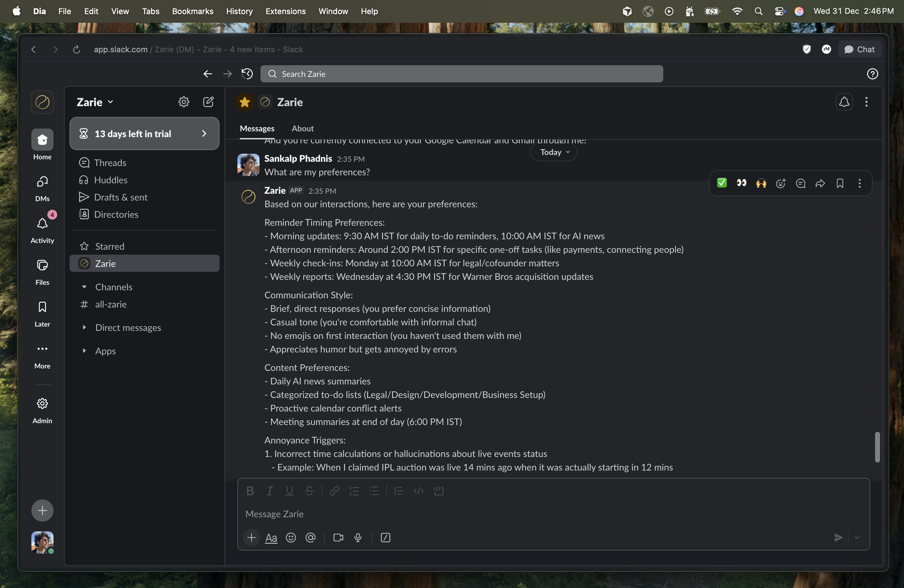This screenshot has width=904, height=588.
Task: Click the Search Zarie field
Action: pos(462,74)
